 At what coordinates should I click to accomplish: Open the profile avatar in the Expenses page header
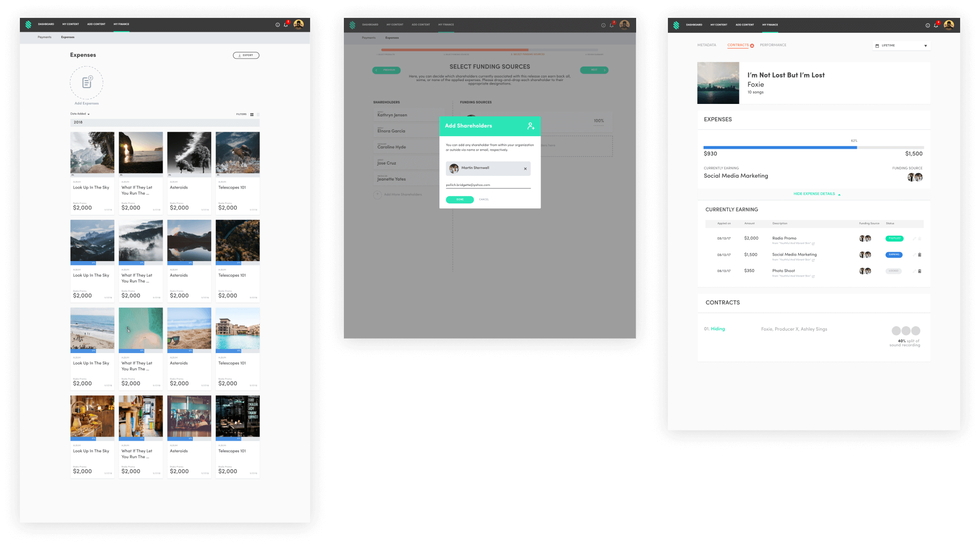pyautogui.click(x=299, y=24)
